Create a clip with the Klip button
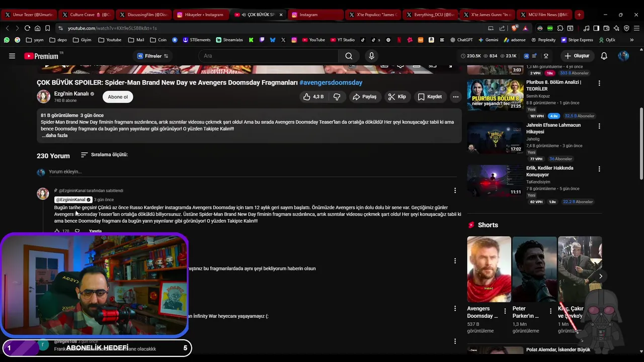This screenshot has width=644, height=362. point(397,97)
